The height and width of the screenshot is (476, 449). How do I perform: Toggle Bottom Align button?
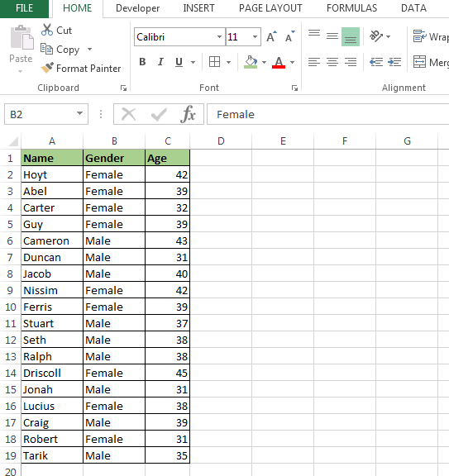click(351, 36)
